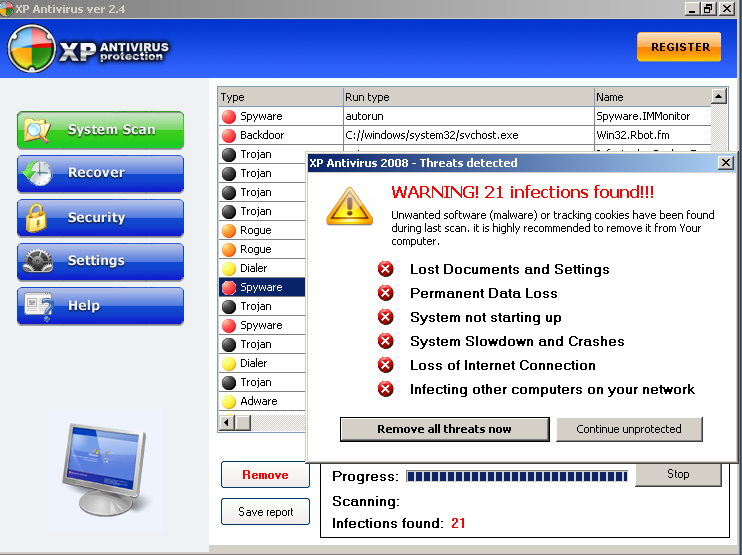Click the Spyware.IMMonitor name cell
This screenshot has height=555, width=742.
tap(653, 116)
